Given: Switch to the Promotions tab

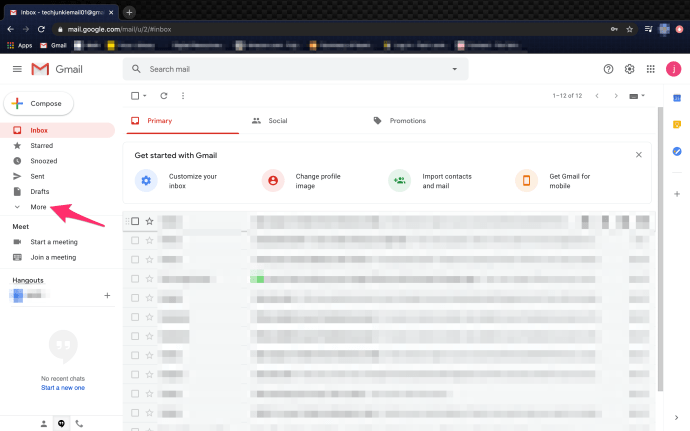Looking at the screenshot, I should coord(408,121).
